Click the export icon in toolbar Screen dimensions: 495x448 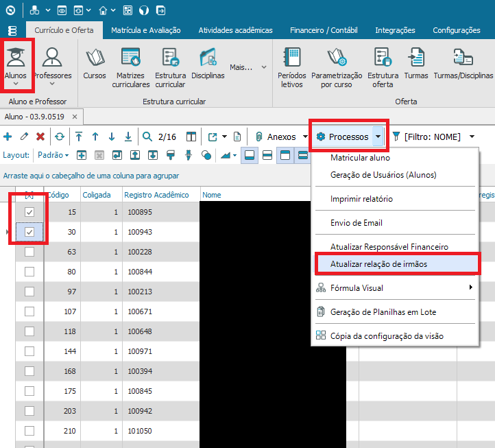tap(213, 137)
